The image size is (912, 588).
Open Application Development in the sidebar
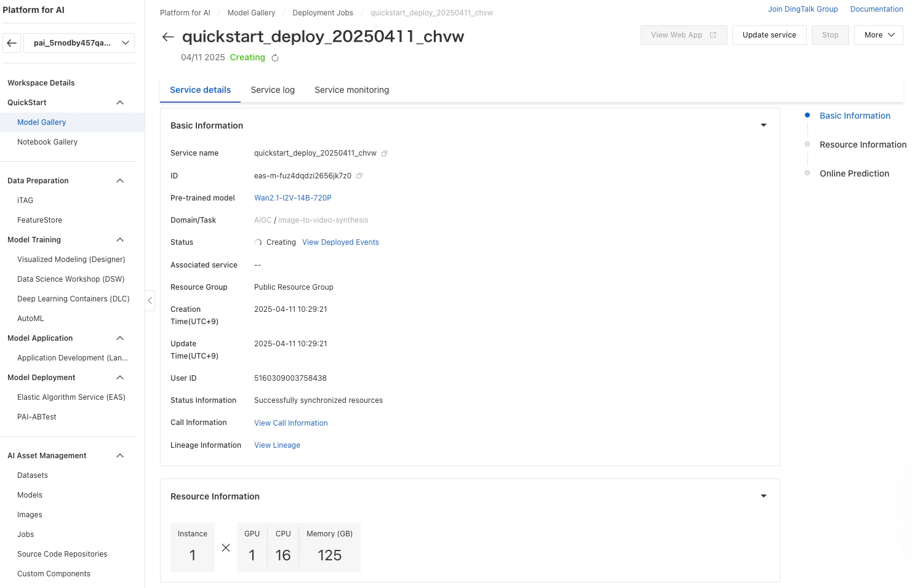[x=72, y=358]
